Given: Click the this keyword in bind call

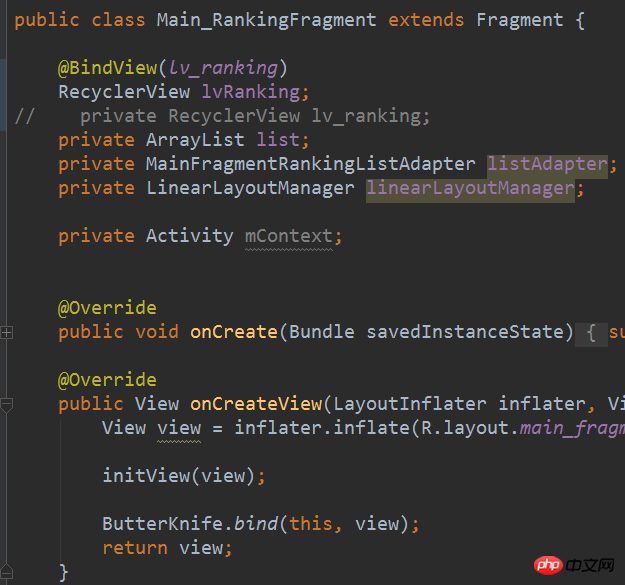Looking at the screenshot, I should click(x=311, y=524).
